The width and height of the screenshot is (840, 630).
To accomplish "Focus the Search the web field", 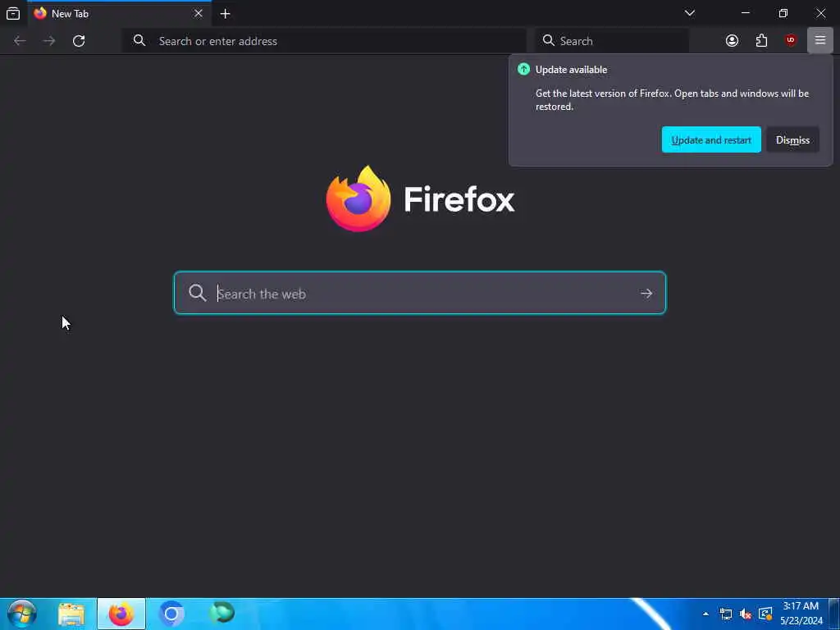I will (420, 293).
